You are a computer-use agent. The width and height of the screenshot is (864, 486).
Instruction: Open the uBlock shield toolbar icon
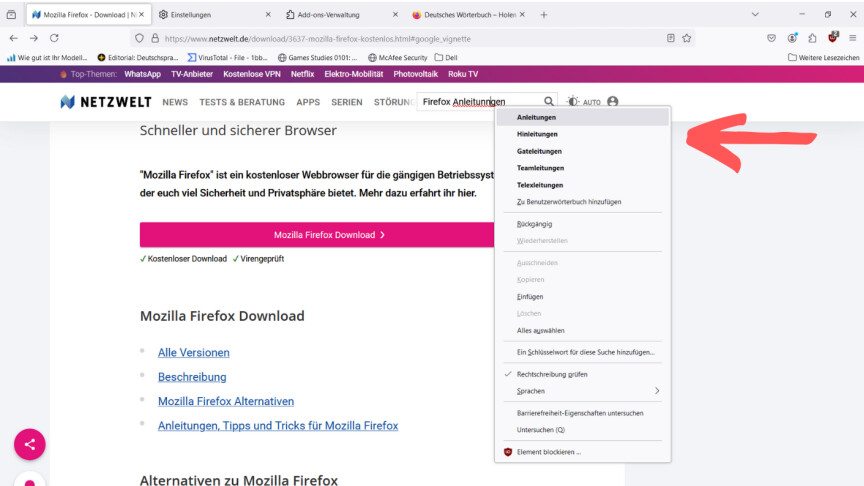(x=833, y=37)
